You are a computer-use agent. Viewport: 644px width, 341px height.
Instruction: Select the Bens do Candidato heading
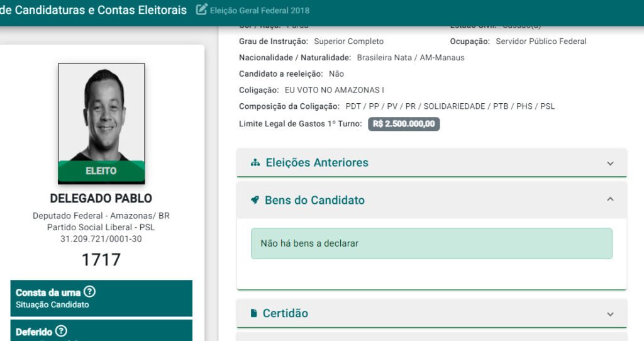coord(314,200)
